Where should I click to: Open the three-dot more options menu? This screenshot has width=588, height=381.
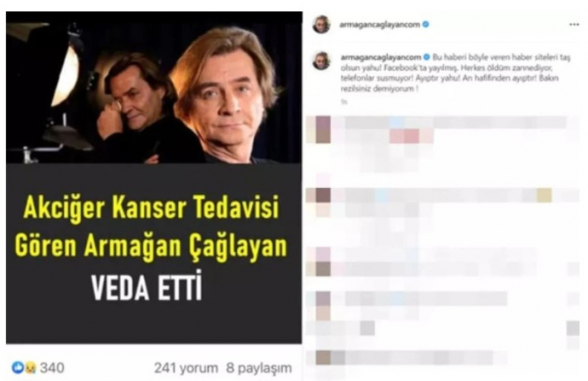[x=574, y=25]
